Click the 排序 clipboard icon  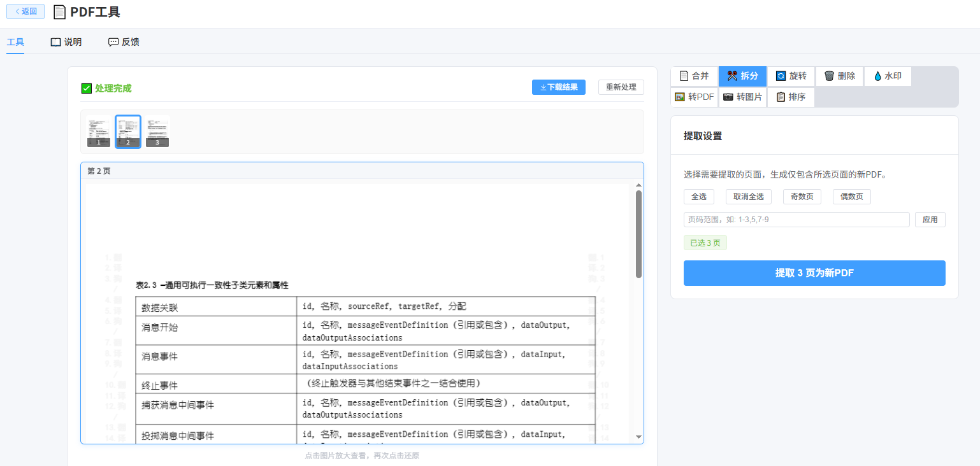[x=781, y=97]
